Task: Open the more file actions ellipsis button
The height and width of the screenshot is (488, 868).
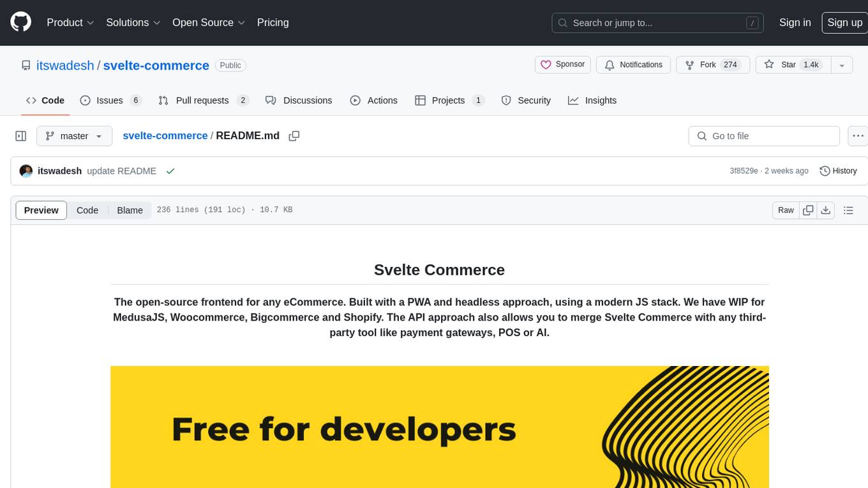Action: (x=857, y=136)
